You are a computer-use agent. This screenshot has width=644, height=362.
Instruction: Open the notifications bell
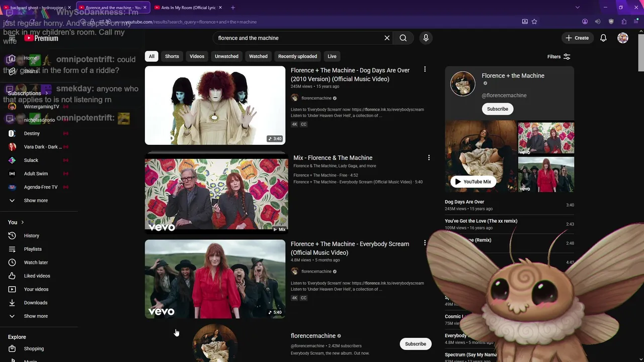603,38
